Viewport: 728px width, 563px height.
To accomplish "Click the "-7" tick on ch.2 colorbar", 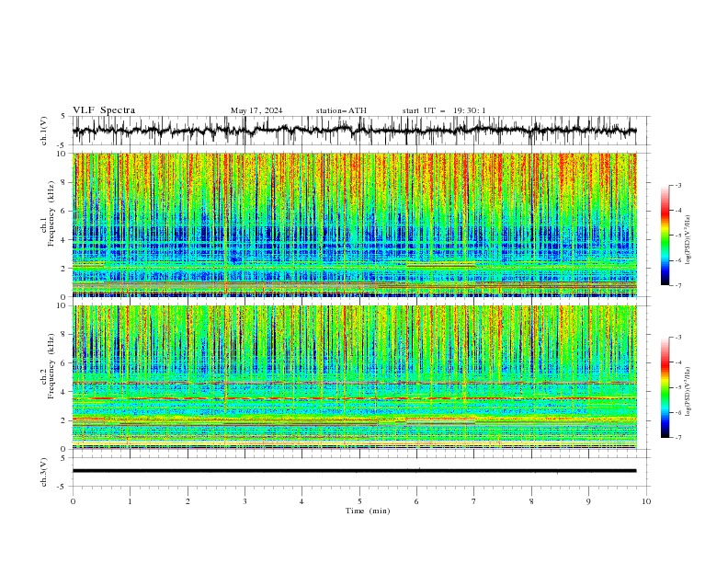I will point(678,437).
